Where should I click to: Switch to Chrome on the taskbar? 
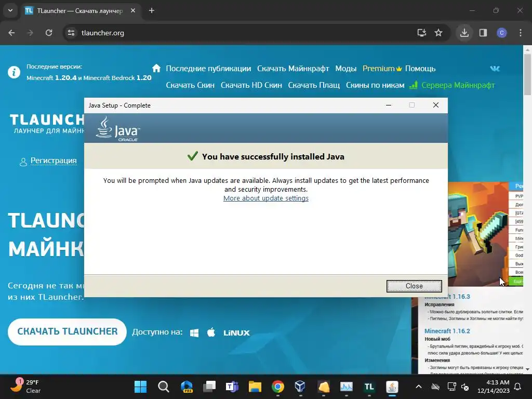[x=278, y=387]
